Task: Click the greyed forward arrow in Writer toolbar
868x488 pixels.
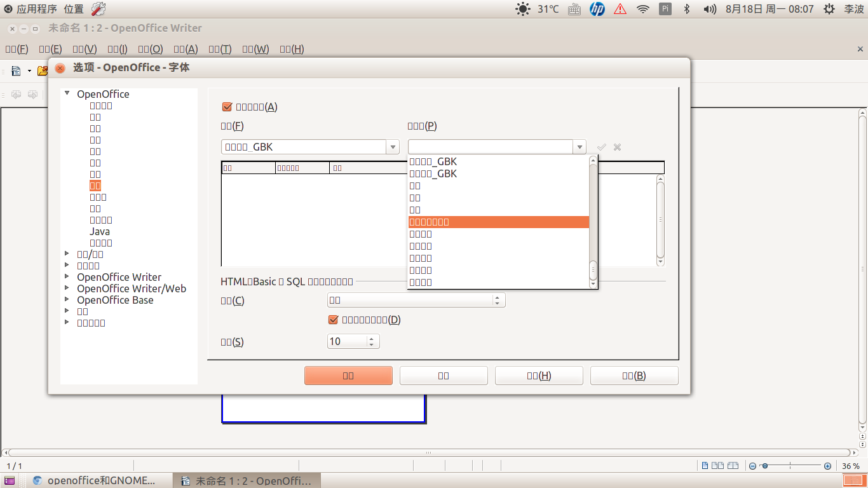Action: pos(32,95)
